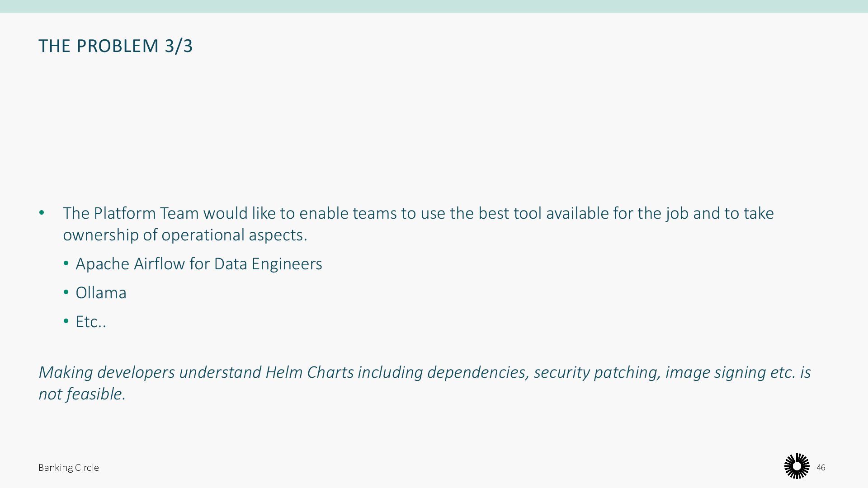
Task: Click the light teal top header bar
Action: [434, 6]
